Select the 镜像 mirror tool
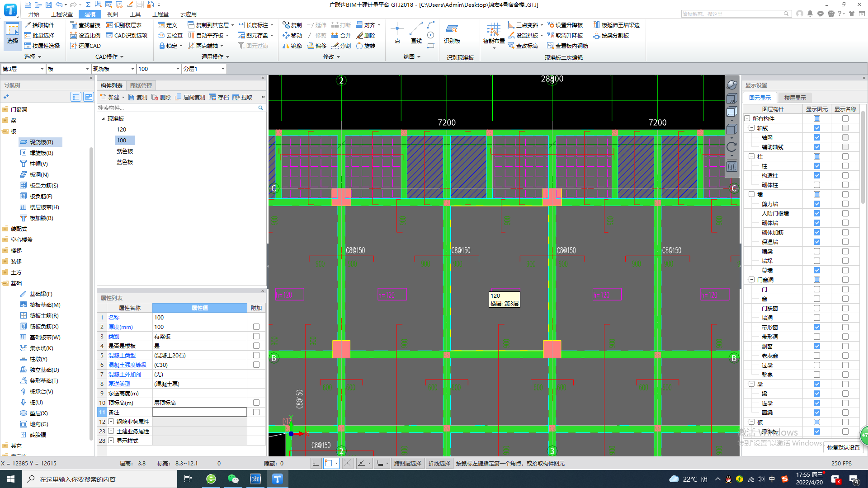868x488 pixels. coord(292,46)
